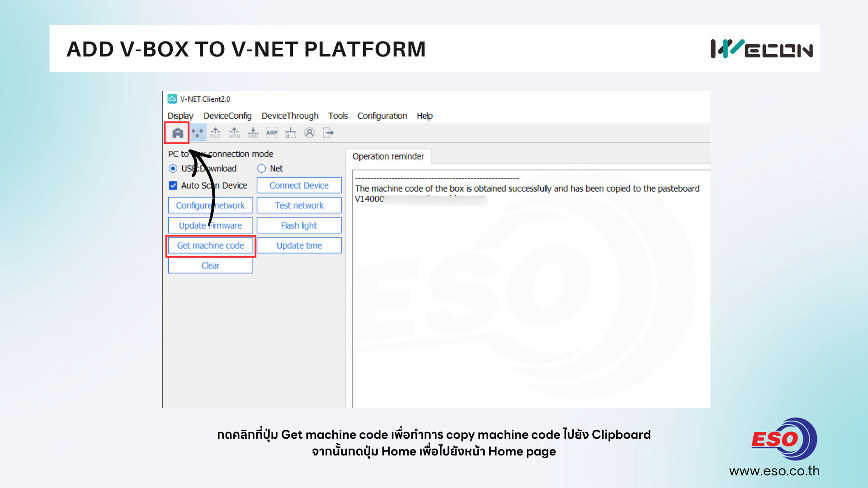Open the Display menu

click(x=180, y=116)
